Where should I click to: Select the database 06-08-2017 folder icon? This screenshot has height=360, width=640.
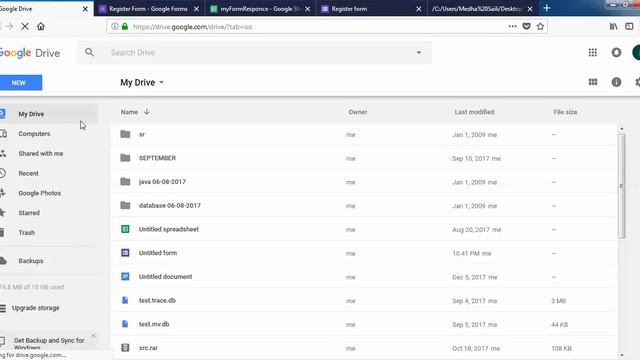click(125, 205)
